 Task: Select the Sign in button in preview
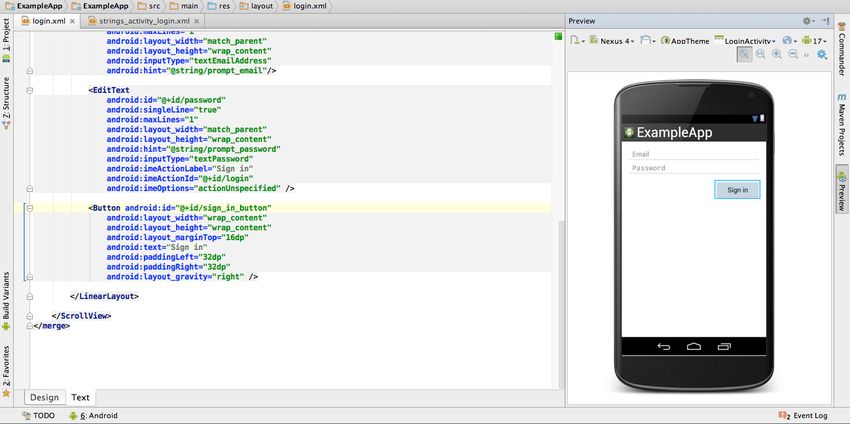click(x=737, y=190)
